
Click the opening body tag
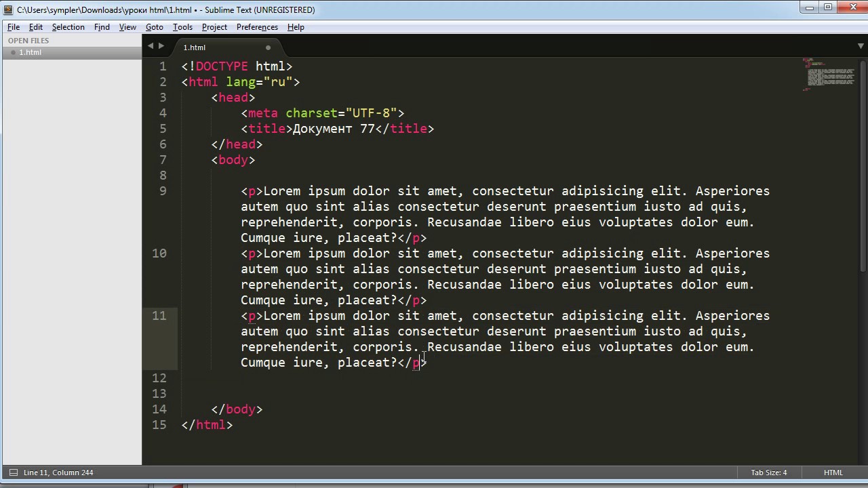233,160
